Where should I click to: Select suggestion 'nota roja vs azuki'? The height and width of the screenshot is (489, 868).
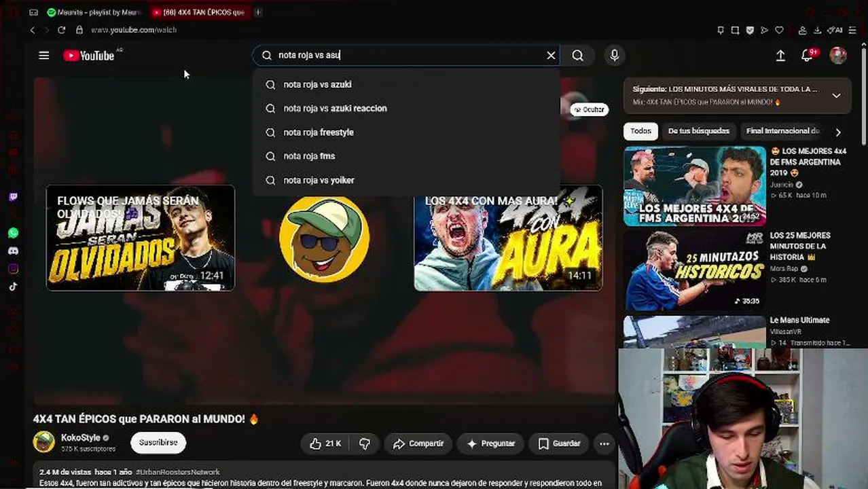[x=406, y=84]
